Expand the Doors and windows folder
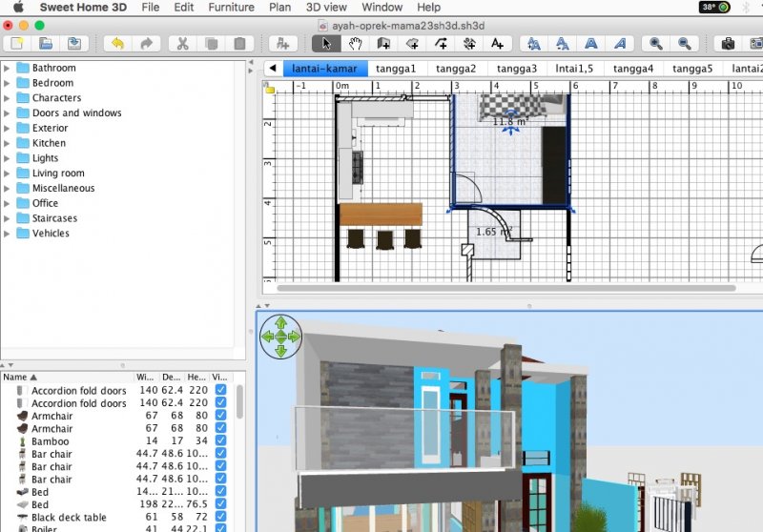Screen dimensions: 763x532 pos(8,113)
